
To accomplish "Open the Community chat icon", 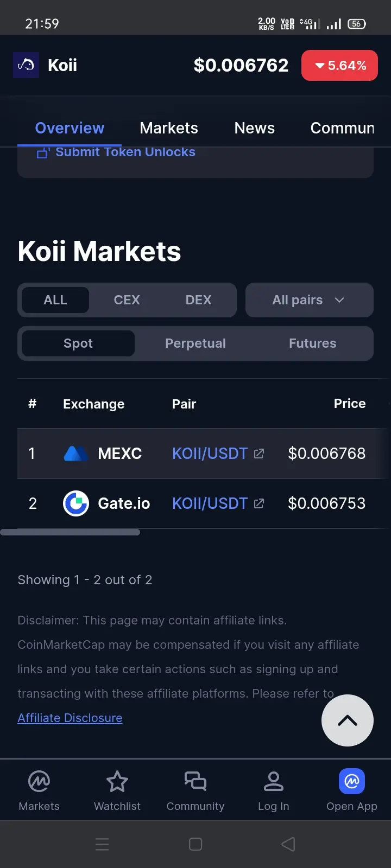I will tap(195, 782).
